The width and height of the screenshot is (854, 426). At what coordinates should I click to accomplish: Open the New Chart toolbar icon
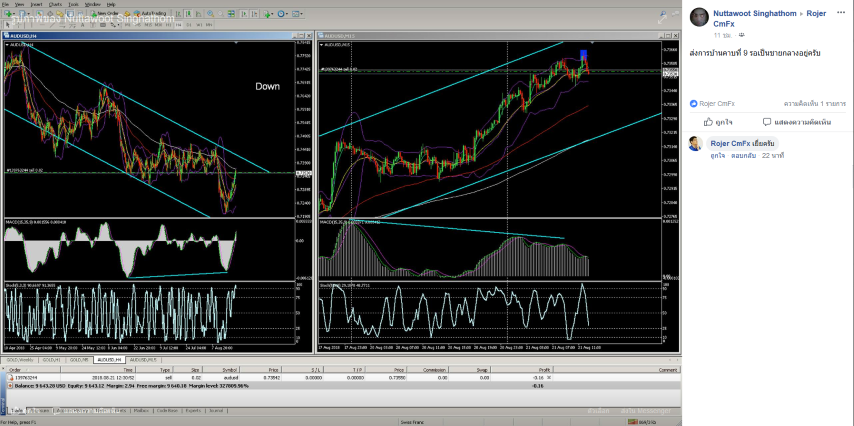click(x=8, y=14)
